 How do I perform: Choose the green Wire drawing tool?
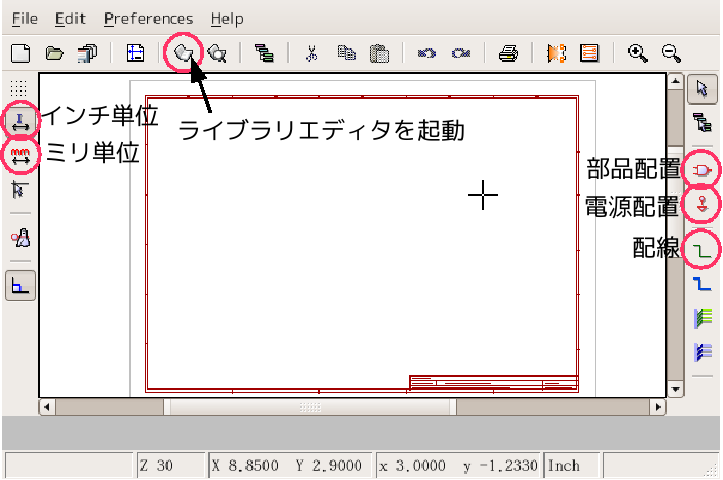(703, 249)
